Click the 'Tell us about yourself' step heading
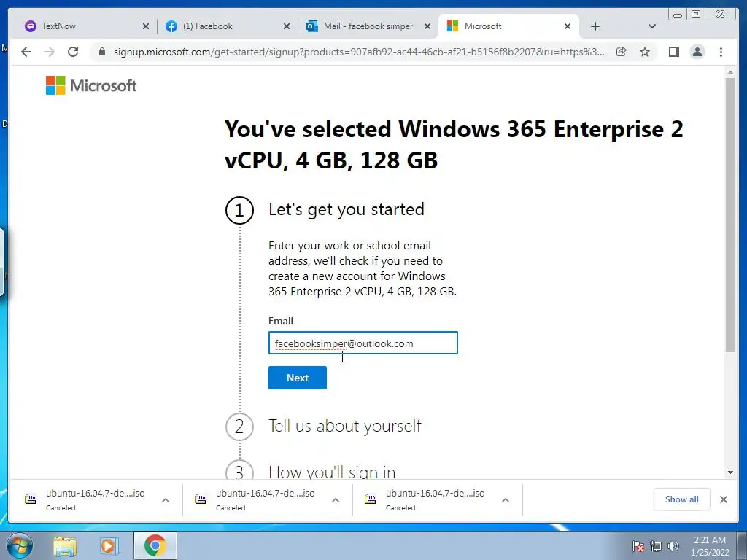This screenshot has width=747, height=560. click(345, 426)
